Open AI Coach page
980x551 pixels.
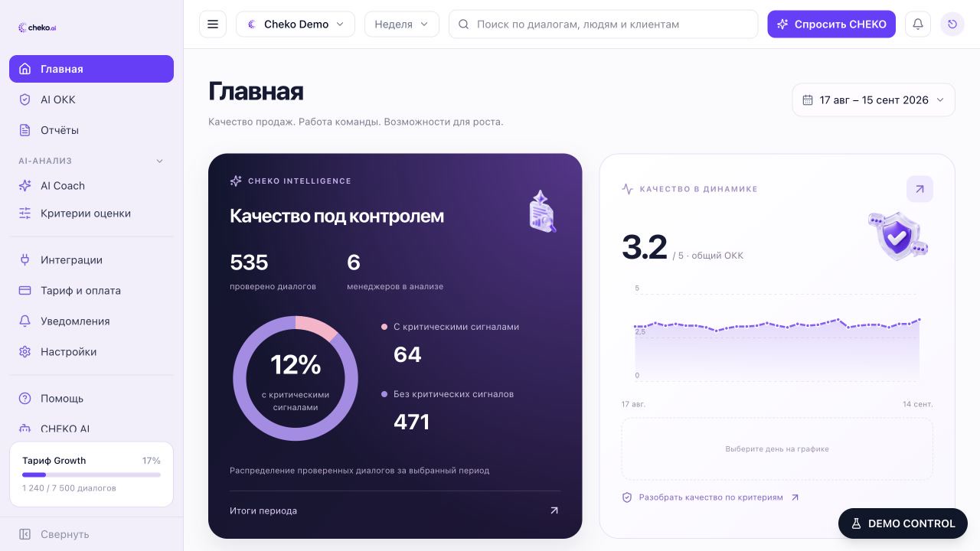(x=91, y=186)
